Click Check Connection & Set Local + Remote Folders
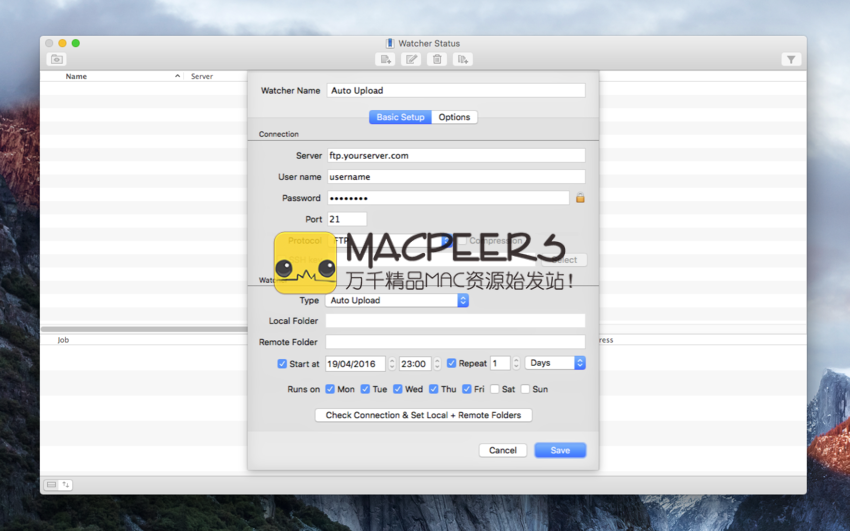The height and width of the screenshot is (531, 850). click(423, 415)
